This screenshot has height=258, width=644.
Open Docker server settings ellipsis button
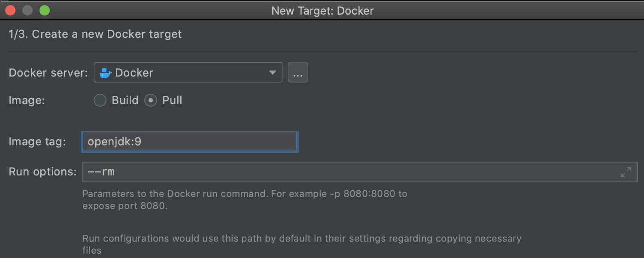pos(298,72)
